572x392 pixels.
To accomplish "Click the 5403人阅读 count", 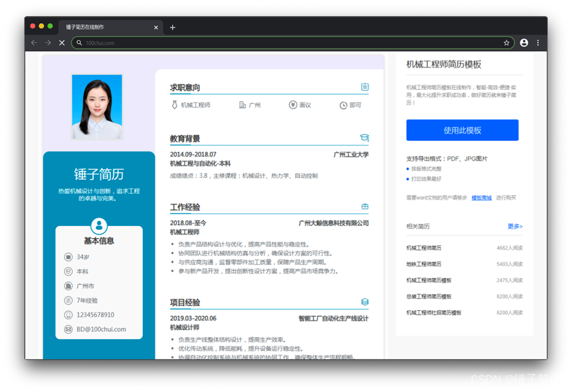I will pyautogui.click(x=510, y=264).
